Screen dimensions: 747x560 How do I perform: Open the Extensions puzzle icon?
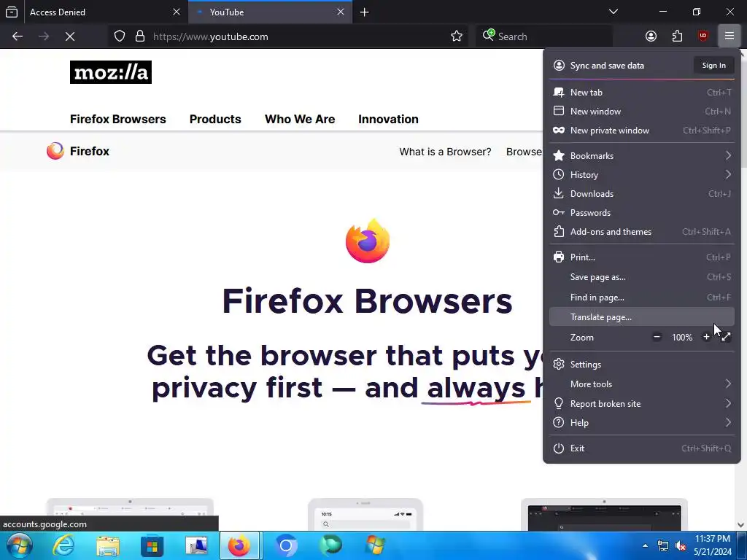click(677, 36)
